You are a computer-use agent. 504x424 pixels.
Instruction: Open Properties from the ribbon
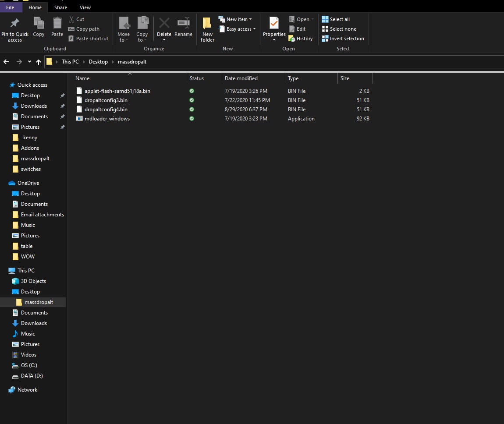tap(274, 24)
